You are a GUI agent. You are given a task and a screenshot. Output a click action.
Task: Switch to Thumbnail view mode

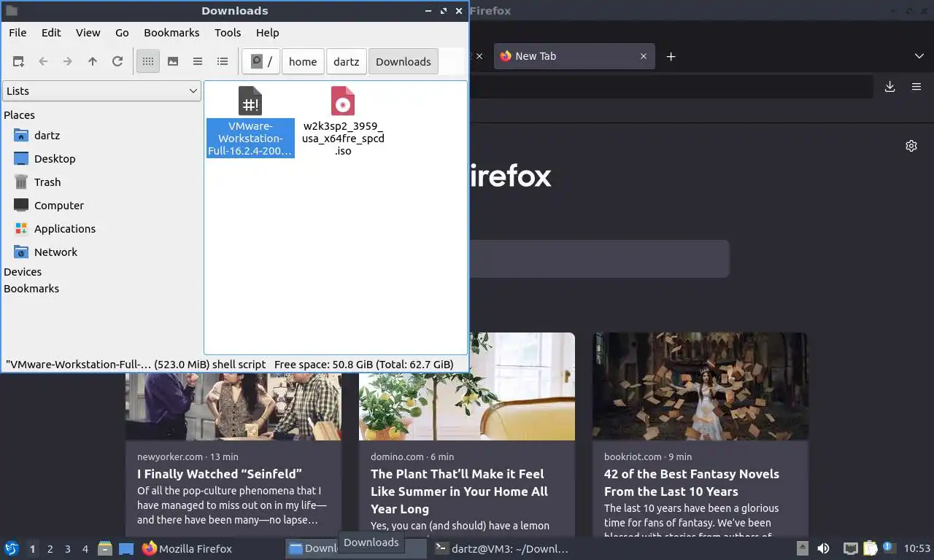[173, 62]
